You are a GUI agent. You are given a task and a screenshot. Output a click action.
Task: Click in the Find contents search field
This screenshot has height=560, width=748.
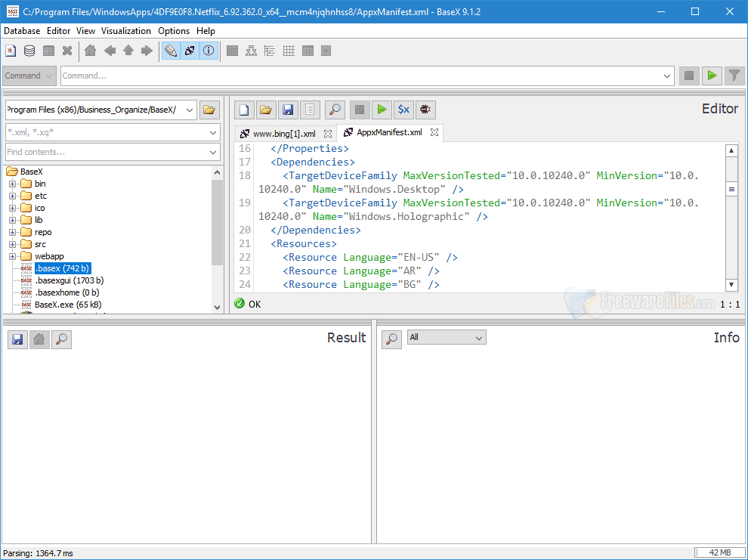click(106, 151)
